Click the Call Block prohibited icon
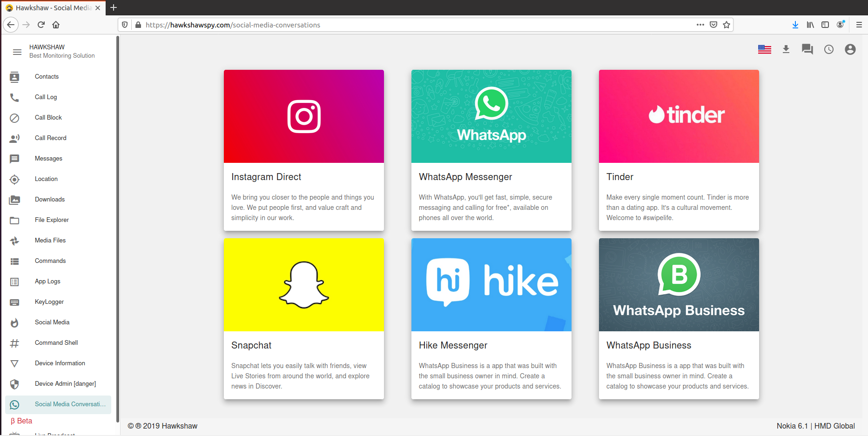The width and height of the screenshot is (868, 436). click(14, 118)
